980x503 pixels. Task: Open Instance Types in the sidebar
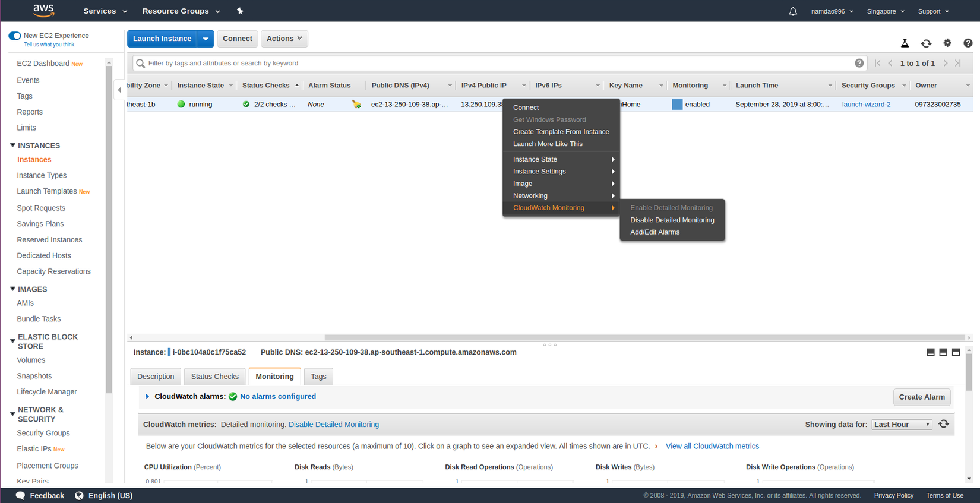click(42, 175)
